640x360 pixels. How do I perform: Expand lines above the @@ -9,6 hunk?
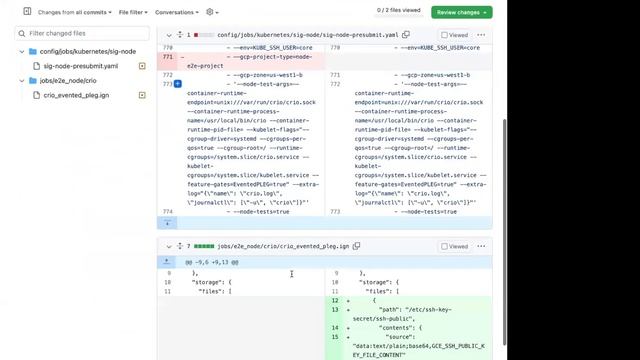[x=167, y=262]
